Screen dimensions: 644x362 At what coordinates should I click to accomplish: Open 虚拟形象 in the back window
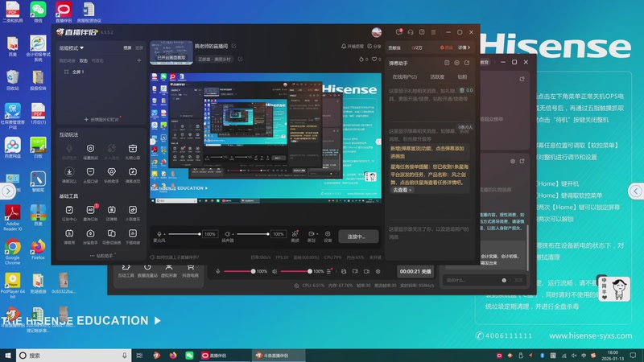click(x=169, y=271)
